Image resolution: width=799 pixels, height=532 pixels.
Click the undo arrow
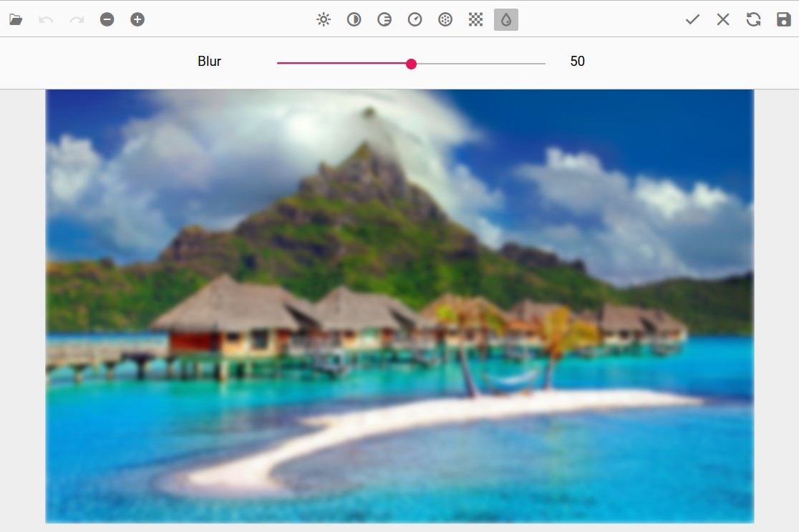pyautogui.click(x=47, y=19)
